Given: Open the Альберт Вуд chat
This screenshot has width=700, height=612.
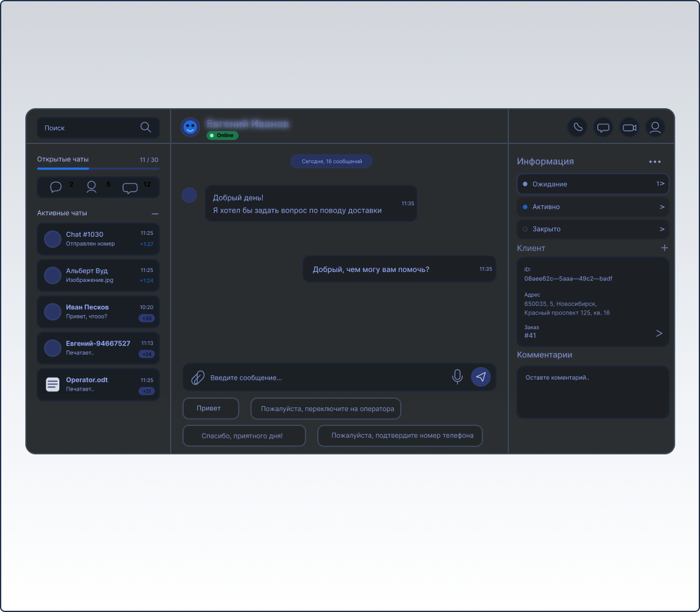Looking at the screenshot, I should click(98, 276).
